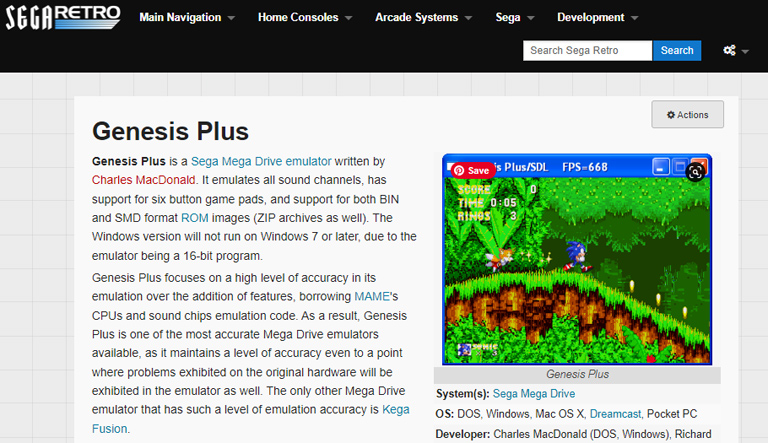Image resolution: width=768 pixels, height=443 pixels.
Task: Open the Genesis Plus screenshot thumbnail
Action: point(577,259)
